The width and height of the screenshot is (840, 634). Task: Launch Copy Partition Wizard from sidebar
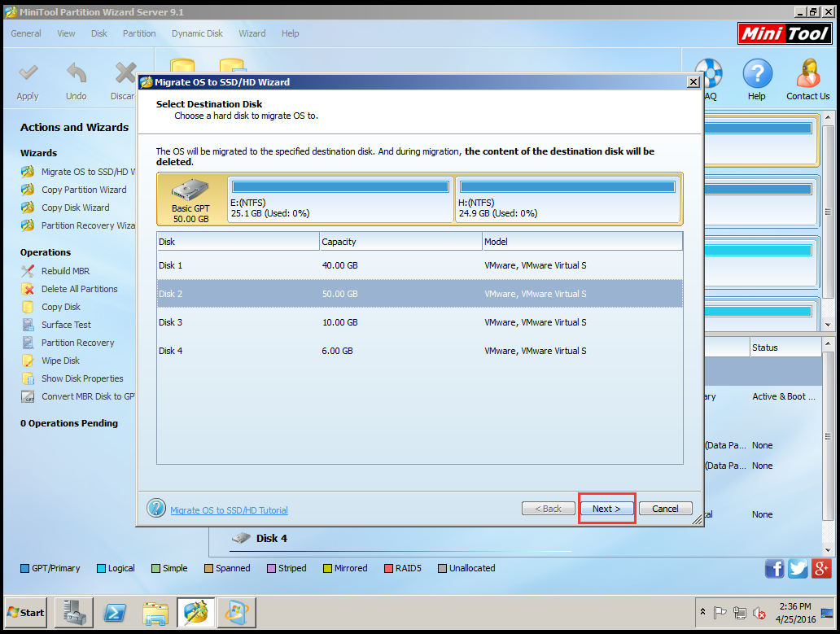tap(74, 190)
